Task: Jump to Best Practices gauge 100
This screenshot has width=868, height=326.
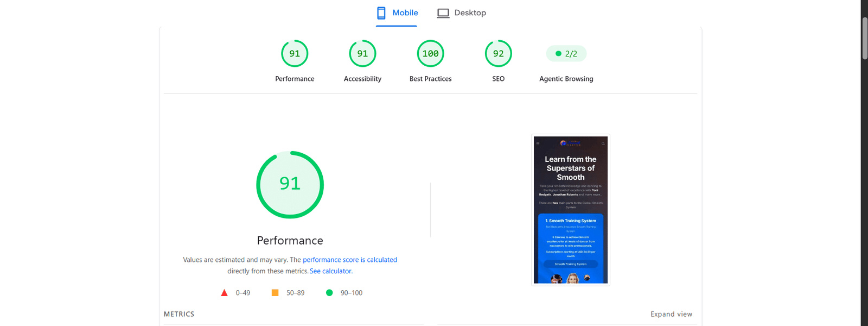Action: (431, 54)
